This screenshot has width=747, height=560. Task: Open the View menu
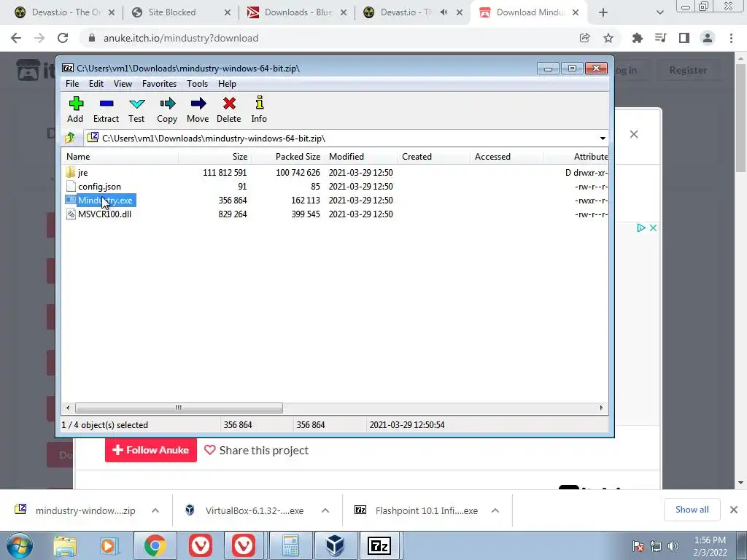click(x=123, y=84)
